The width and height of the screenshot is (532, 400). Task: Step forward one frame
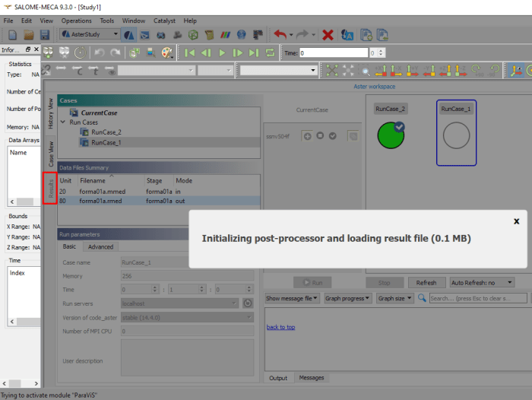pyautogui.click(x=238, y=53)
